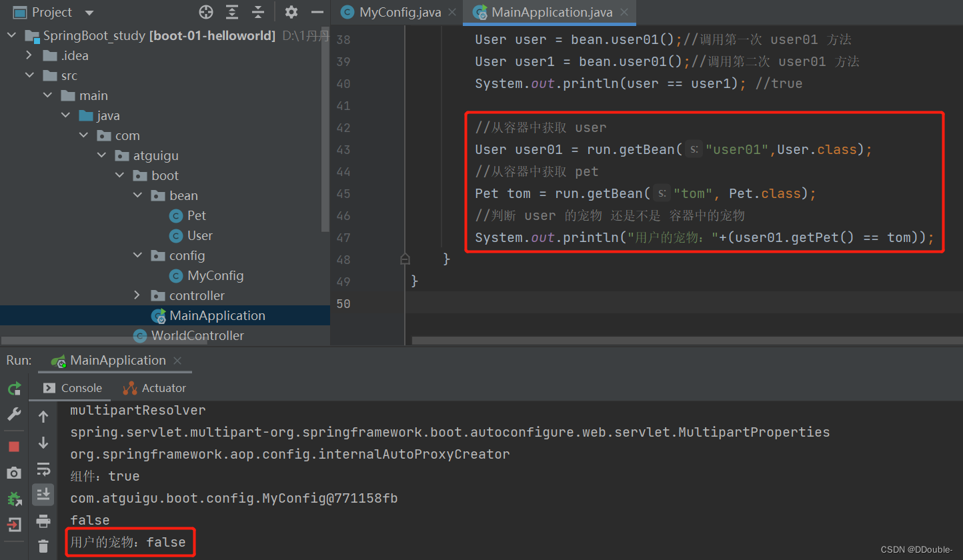This screenshot has height=560, width=963.
Task: Open the Actuator tab
Action: (x=155, y=388)
